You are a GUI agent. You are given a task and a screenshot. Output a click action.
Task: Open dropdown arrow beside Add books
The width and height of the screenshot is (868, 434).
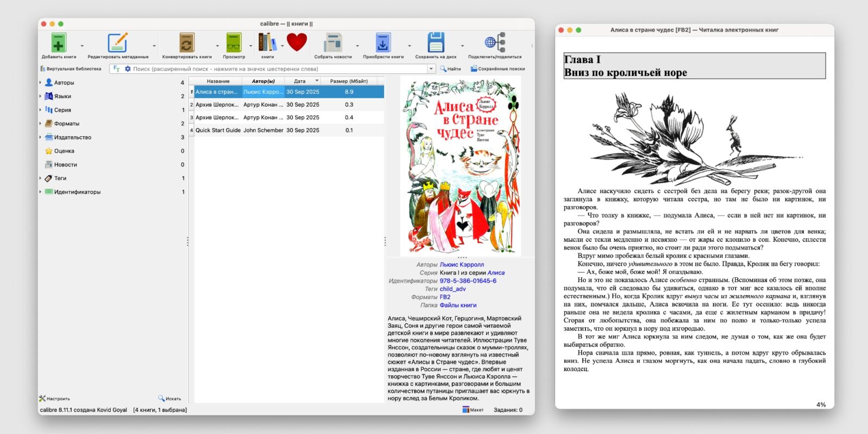[82, 46]
